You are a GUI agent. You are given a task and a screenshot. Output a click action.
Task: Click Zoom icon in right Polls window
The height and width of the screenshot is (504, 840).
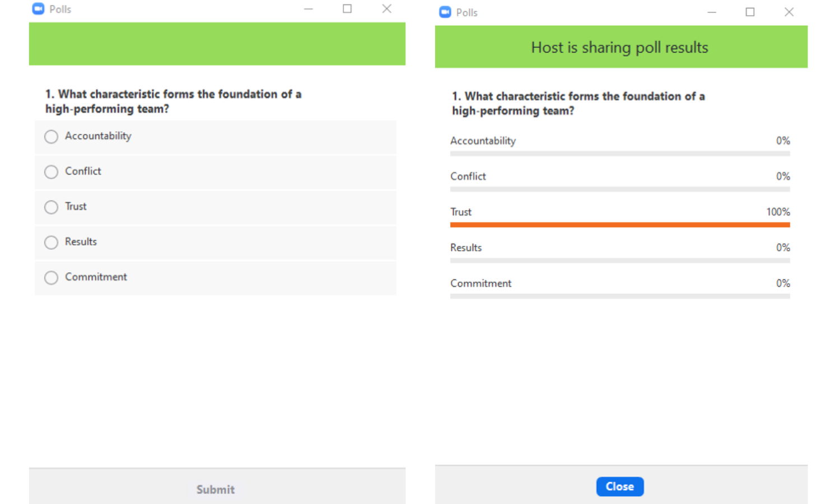445,12
